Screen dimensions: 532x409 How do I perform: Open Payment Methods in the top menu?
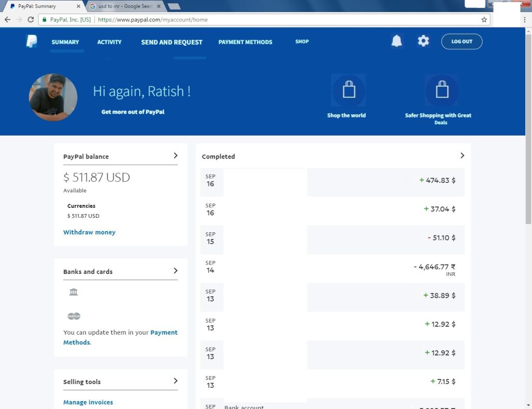pos(245,42)
